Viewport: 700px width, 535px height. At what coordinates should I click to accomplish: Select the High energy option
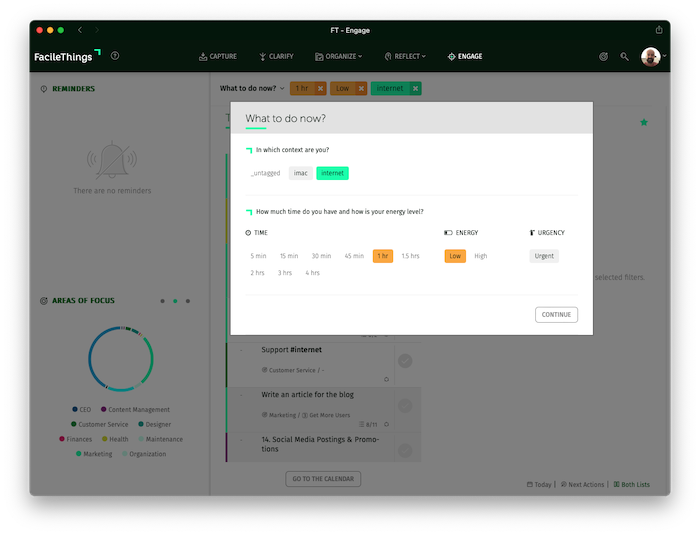tap(480, 256)
